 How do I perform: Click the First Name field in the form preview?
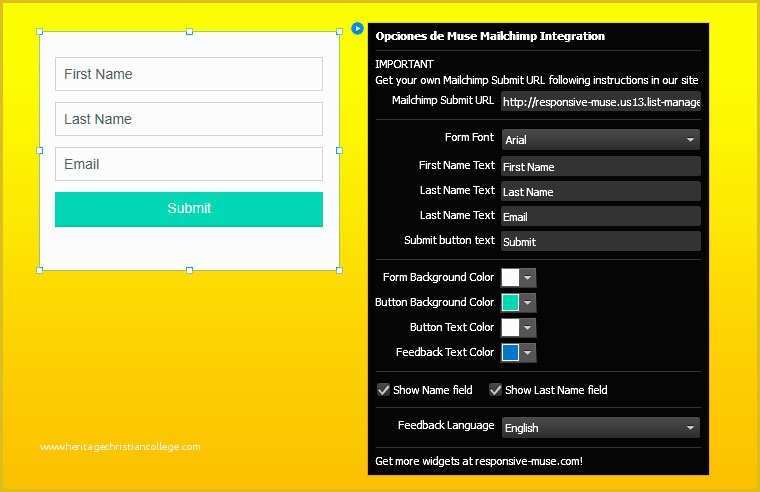(189, 74)
